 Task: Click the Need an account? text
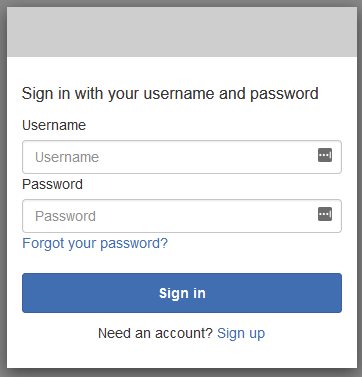pos(155,333)
